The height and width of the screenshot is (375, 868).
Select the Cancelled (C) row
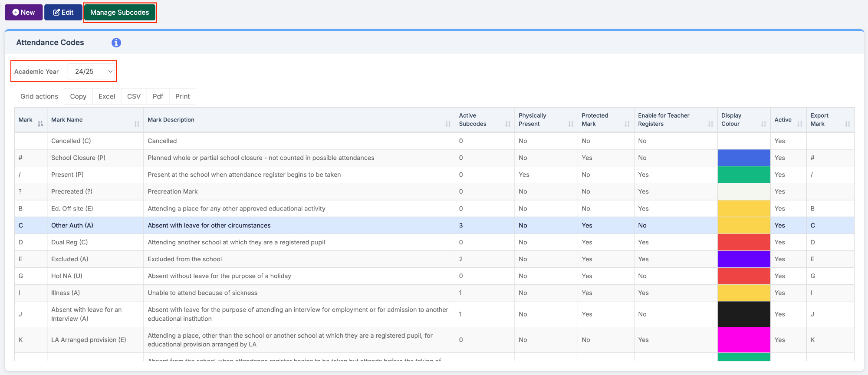click(x=434, y=141)
